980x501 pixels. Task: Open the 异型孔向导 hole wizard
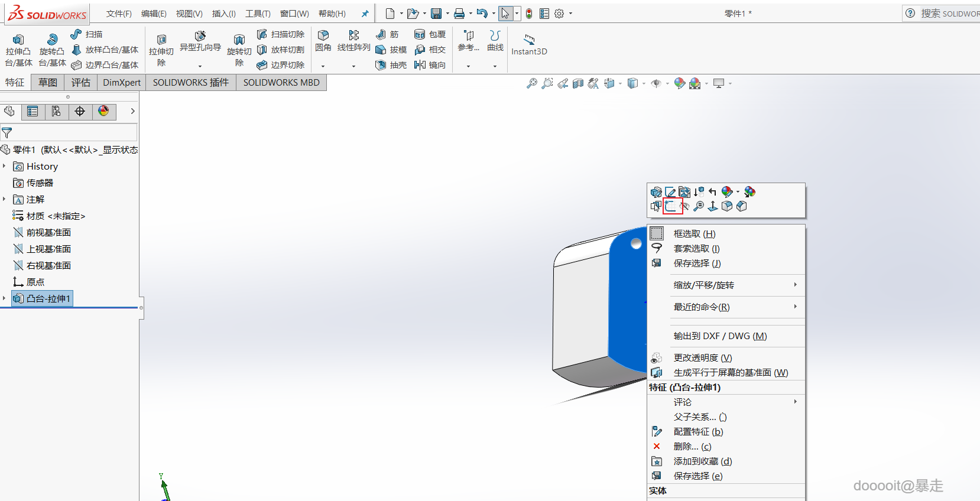click(x=200, y=41)
